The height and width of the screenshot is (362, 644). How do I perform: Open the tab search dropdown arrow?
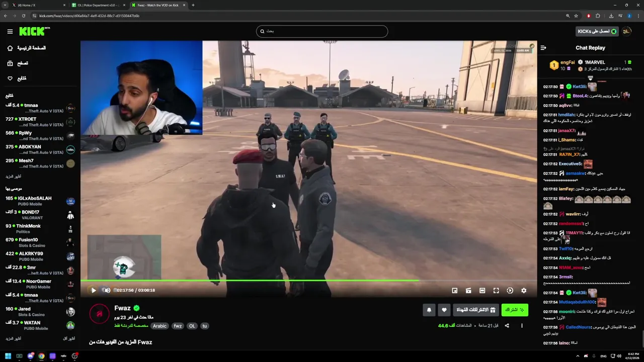point(5,5)
